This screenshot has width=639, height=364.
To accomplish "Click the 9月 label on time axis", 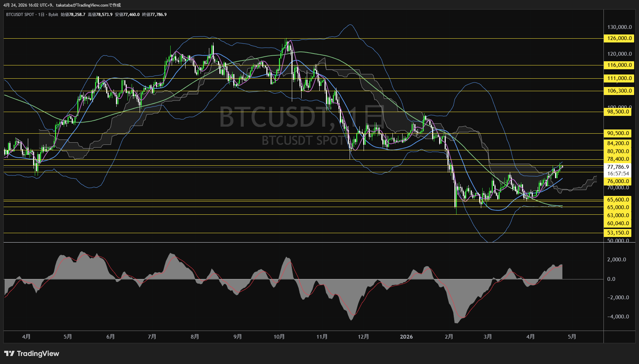I will pyautogui.click(x=237, y=337).
